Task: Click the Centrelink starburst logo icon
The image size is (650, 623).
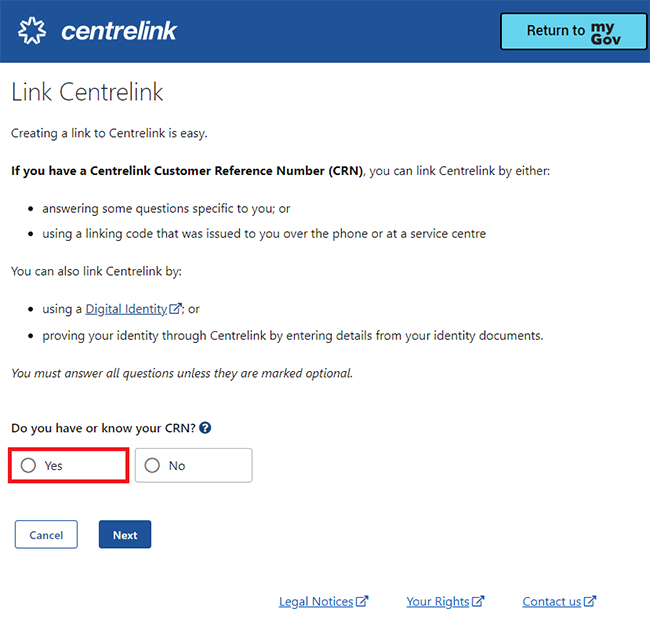Action: [x=32, y=31]
